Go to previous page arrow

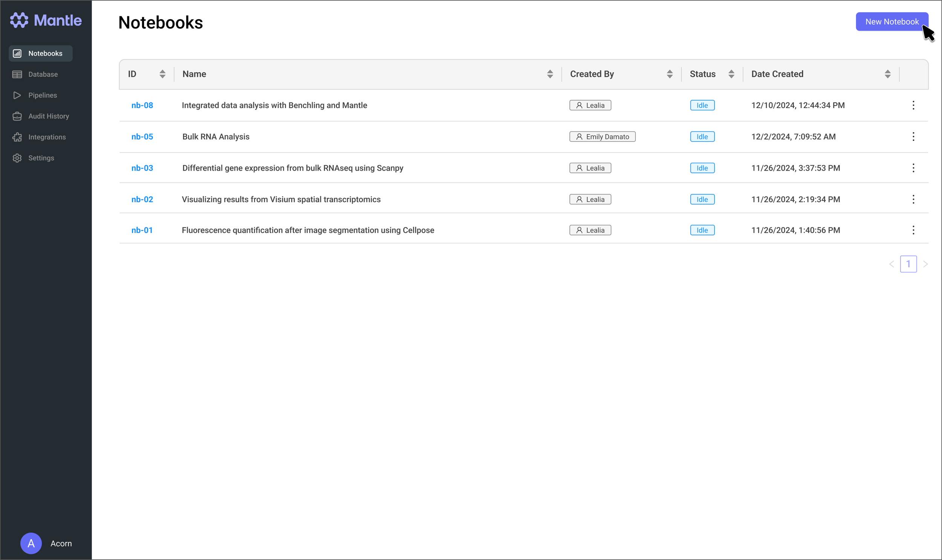[892, 264]
